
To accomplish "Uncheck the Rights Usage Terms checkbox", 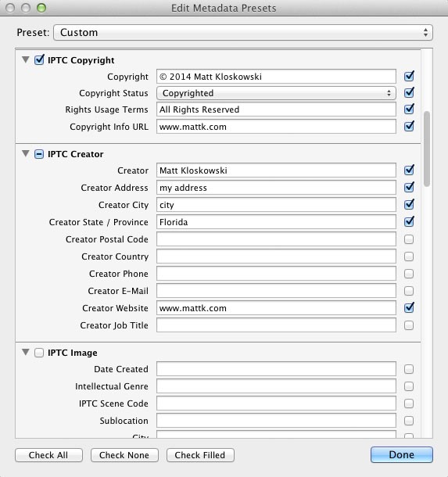I will tap(409, 109).
